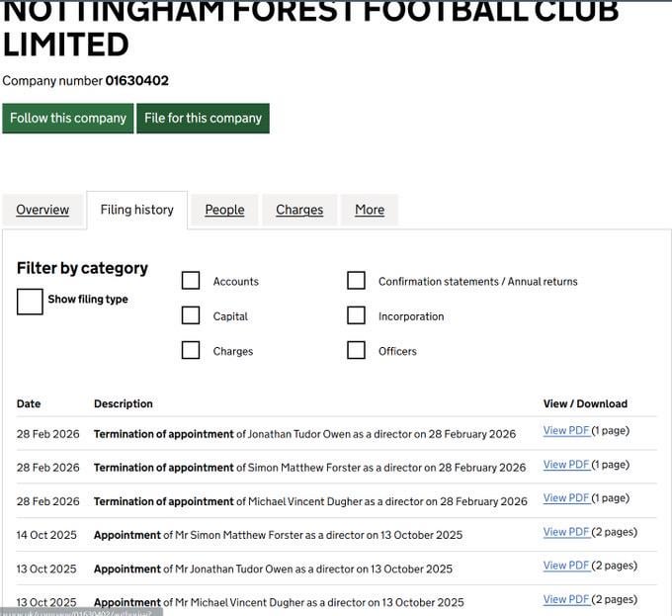
Task: View PDF for Jonathan Tudor Owen termination
Action: tap(566, 431)
